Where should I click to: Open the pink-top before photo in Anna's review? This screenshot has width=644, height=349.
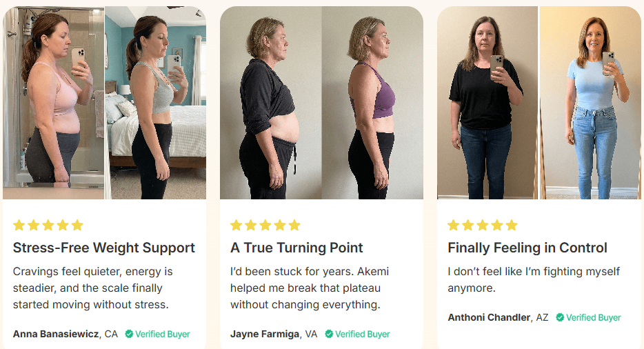tap(53, 103)
